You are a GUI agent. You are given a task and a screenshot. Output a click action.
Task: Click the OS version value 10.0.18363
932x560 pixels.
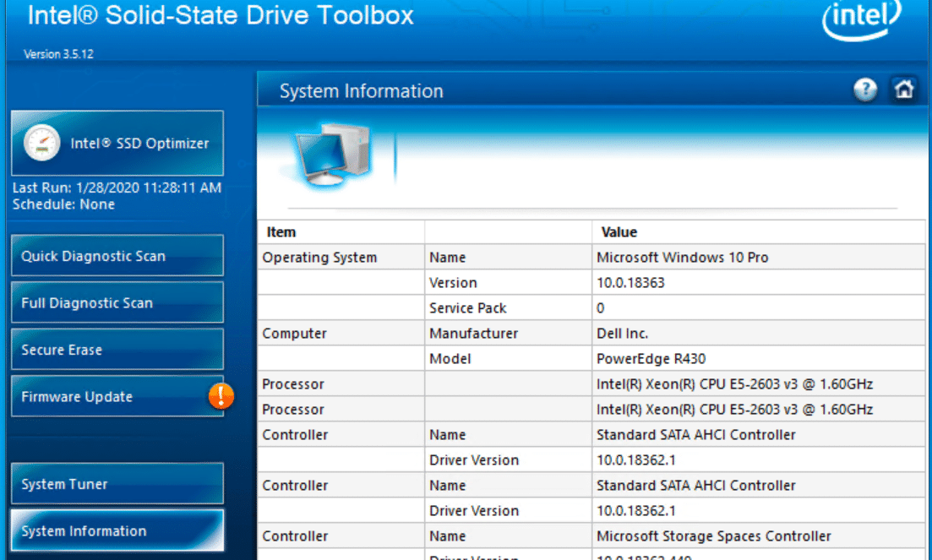[630, 283]
